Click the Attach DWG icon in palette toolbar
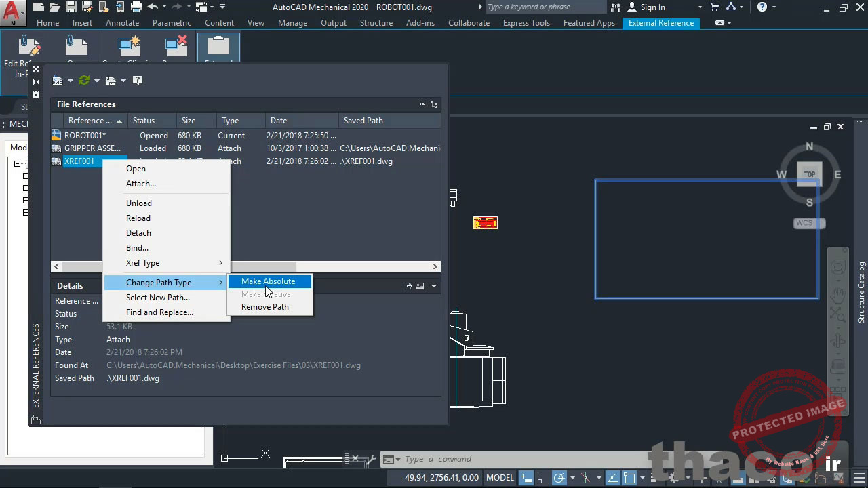 58,80
